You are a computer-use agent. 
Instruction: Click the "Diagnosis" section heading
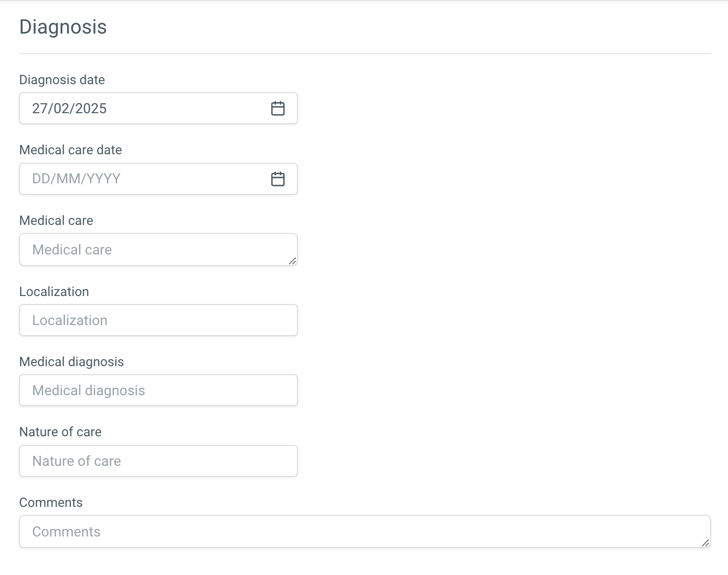click(x=63, y=27)
